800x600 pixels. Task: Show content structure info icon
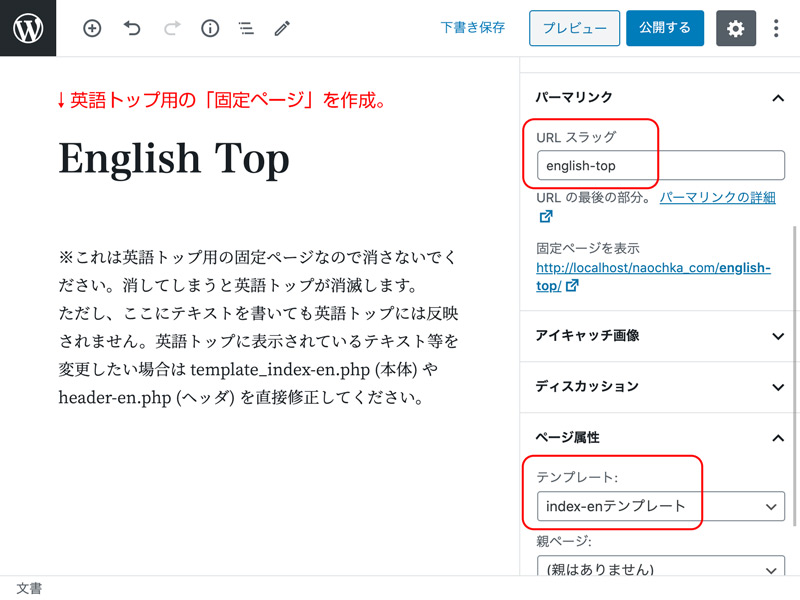click(210, 29)
